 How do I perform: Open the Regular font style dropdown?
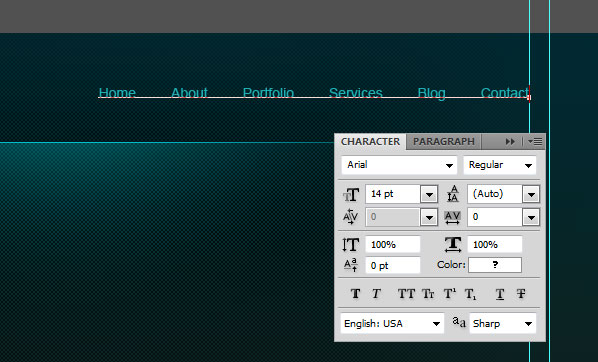click(x=500, y=165)
